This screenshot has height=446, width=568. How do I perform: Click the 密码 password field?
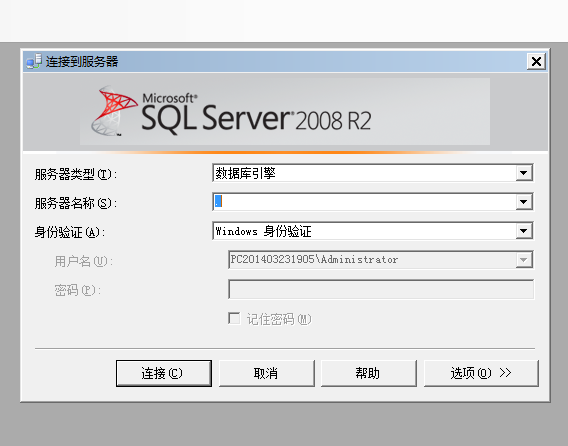381,289
